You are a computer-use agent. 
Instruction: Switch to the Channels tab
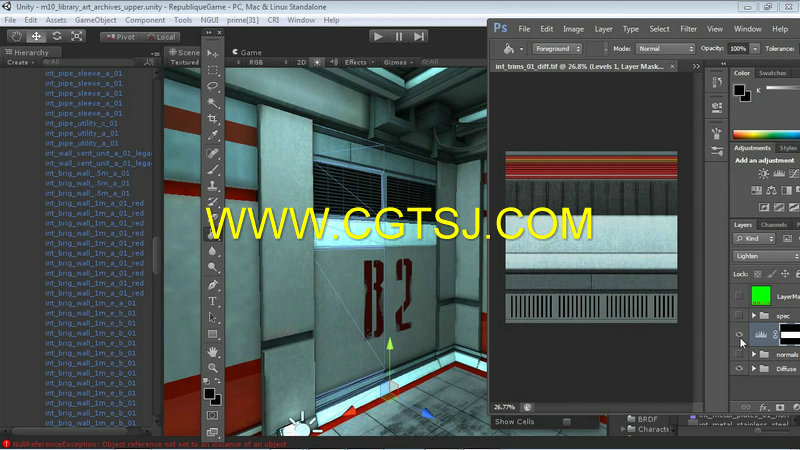pos(773,224)
